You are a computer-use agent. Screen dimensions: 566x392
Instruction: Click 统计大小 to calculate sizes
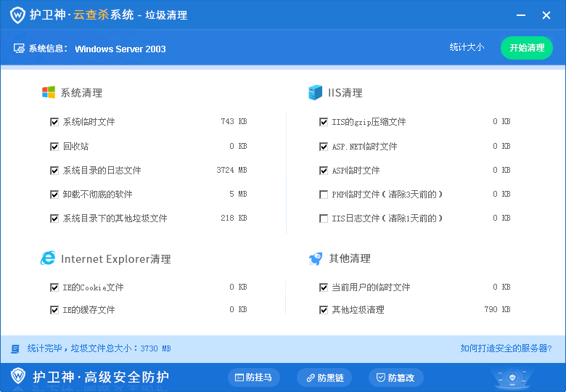click(x=467, y=48)
